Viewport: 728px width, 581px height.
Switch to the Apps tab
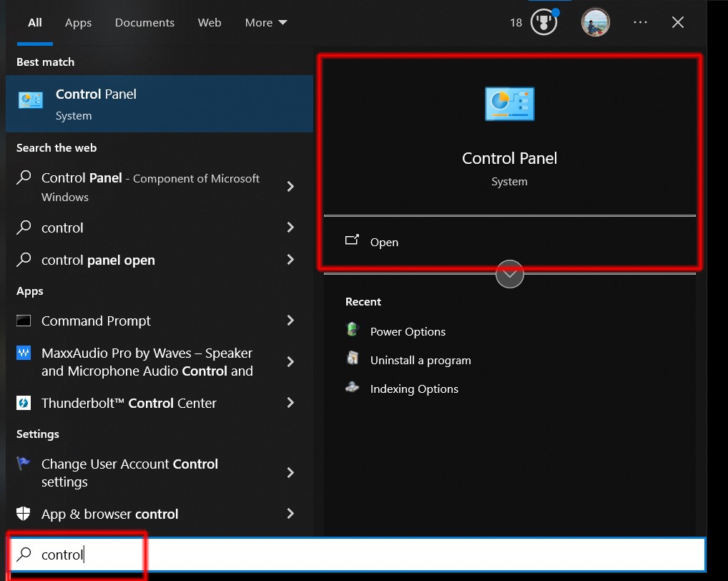coord(78,22)
